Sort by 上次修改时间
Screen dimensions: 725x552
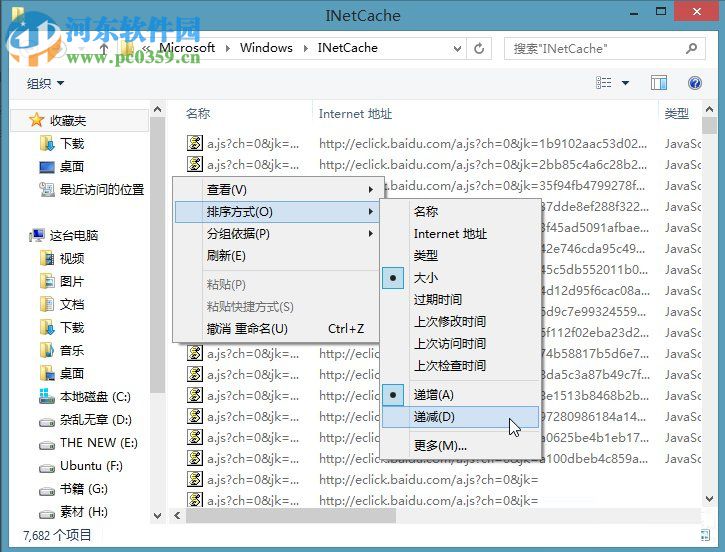click(461, 321)
